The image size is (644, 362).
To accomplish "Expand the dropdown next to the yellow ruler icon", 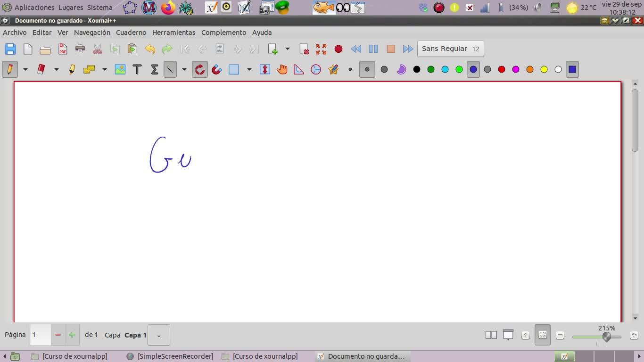I will click(x=104, y=69).
